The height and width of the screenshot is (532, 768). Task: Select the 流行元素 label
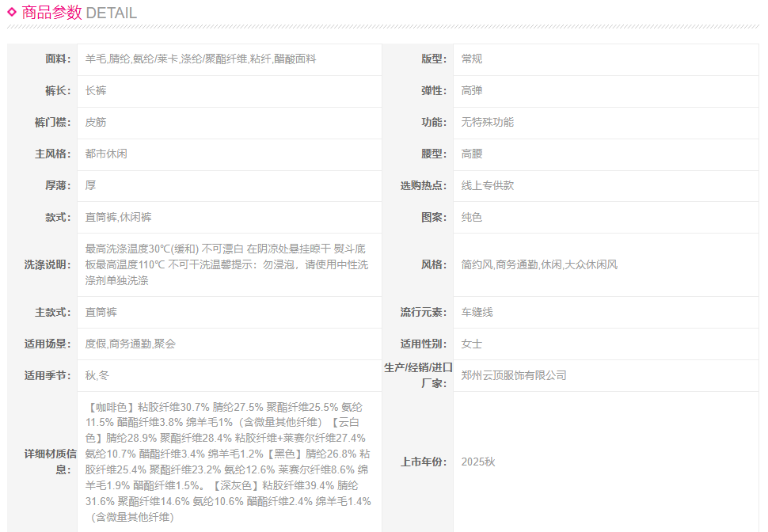[x=424, y=313]
